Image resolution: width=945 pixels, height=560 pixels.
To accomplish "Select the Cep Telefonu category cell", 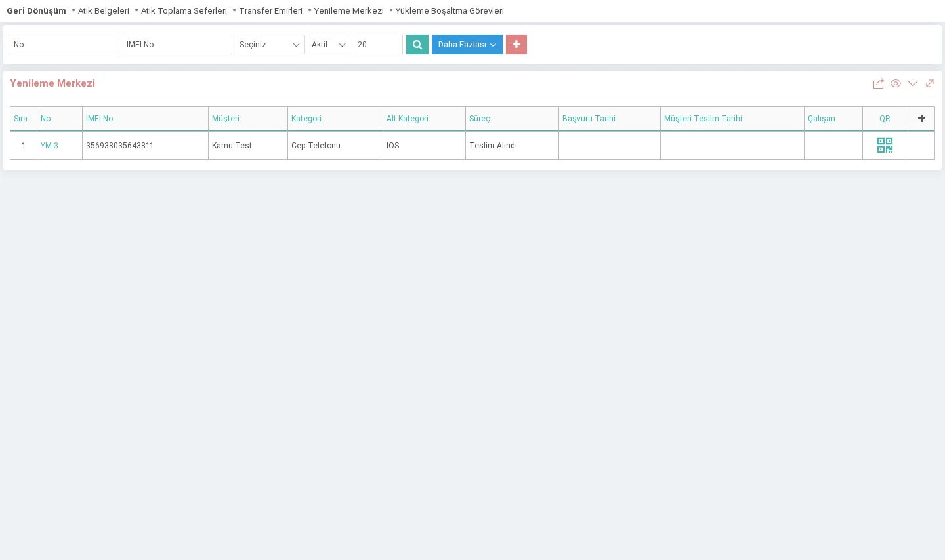I will pos(335,146).
